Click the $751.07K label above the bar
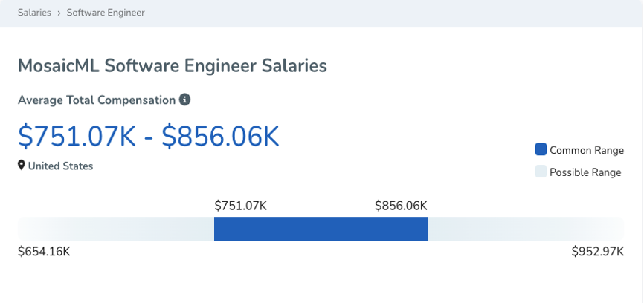This screenshot has height=303, width=644. pos(240,206)
